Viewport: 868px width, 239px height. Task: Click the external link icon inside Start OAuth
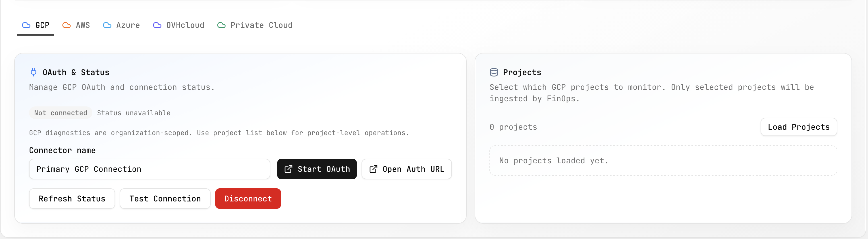(x=289, y=169)
